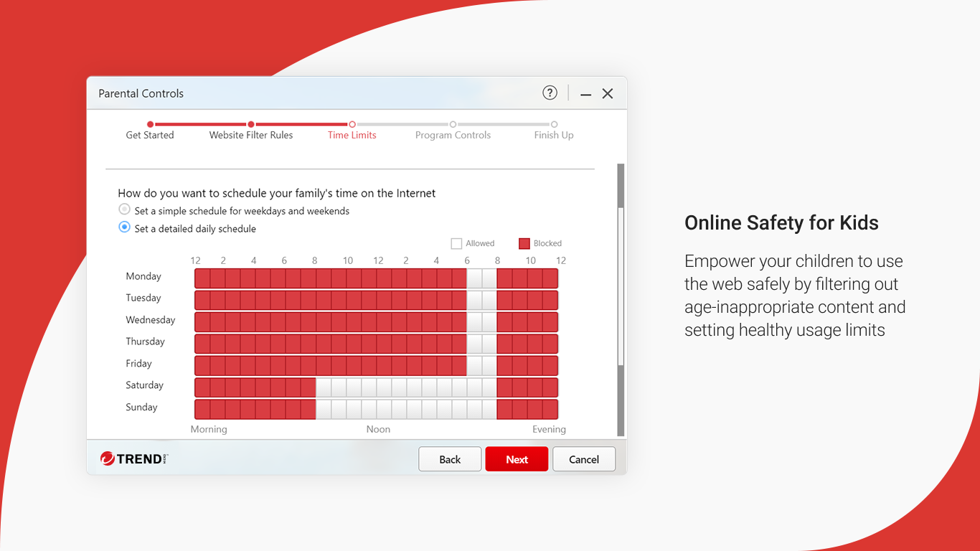980x551 pixels.
Task: Click the Program Controls step circle
Action: (x=453, y=123)
